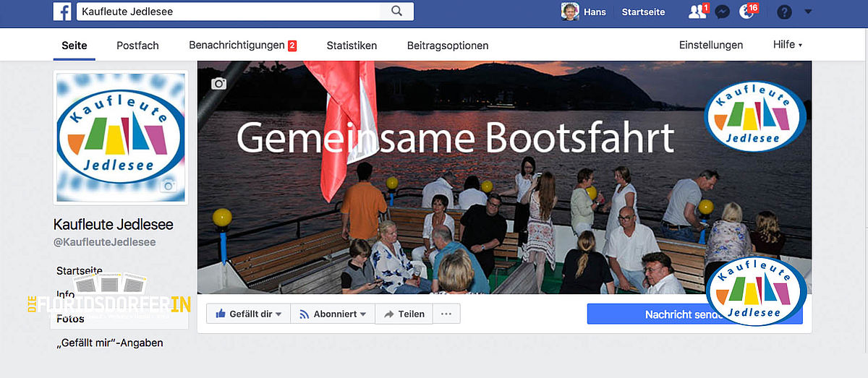This screenshot has height=378, width=868.
Task: Click the Teilen button
Action: (404, 314)
